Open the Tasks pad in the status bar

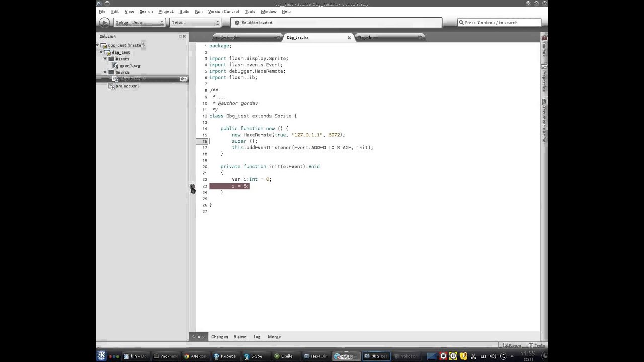click(x=537, y=345)
